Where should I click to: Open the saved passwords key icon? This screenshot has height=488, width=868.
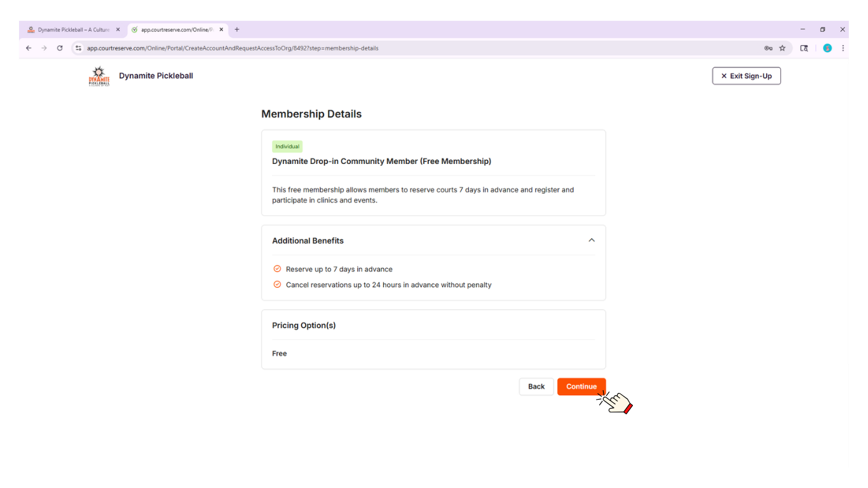point(768,48)
